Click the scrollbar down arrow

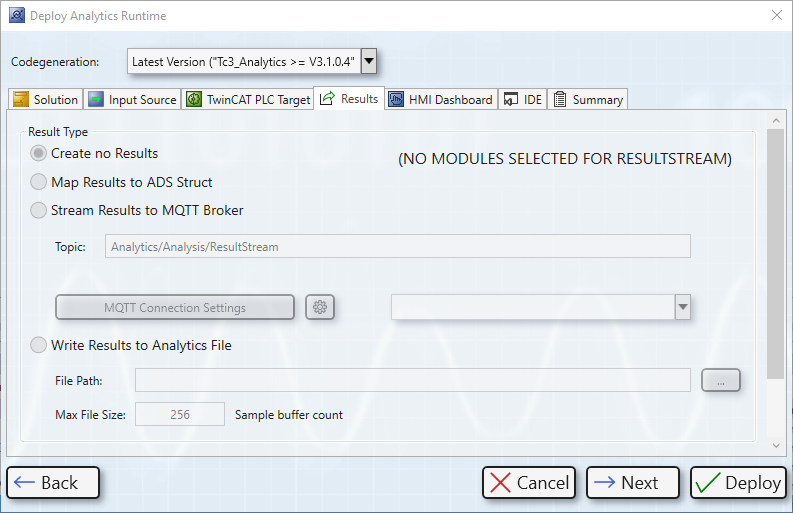[776, 446]
